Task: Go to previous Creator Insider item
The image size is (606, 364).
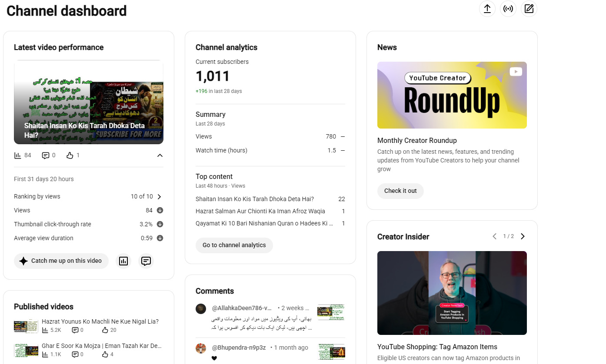Action: (494, 236)
